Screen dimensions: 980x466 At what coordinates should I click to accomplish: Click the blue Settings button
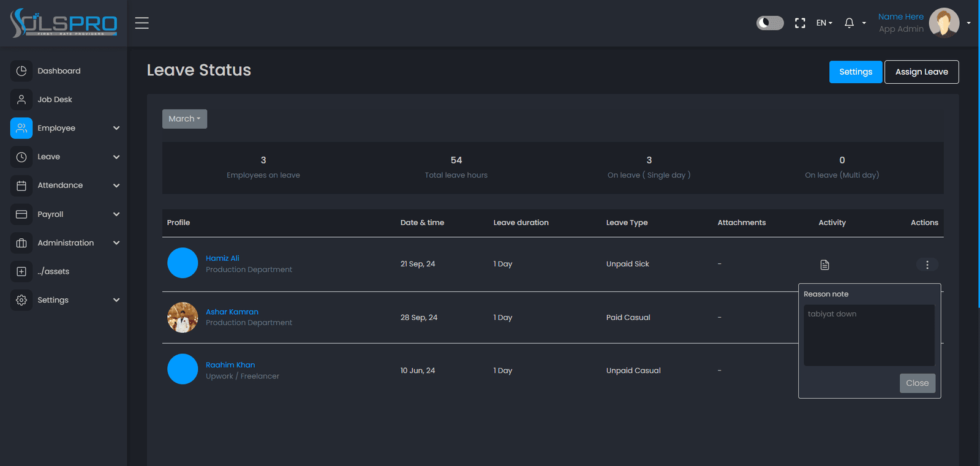[856, 72]
